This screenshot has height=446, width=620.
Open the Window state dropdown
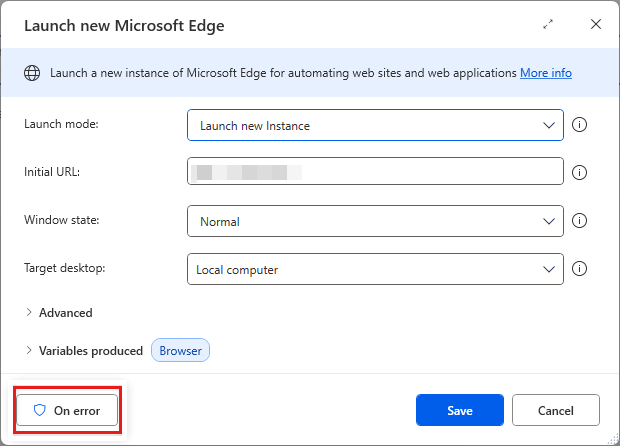(x=375, y=221)
